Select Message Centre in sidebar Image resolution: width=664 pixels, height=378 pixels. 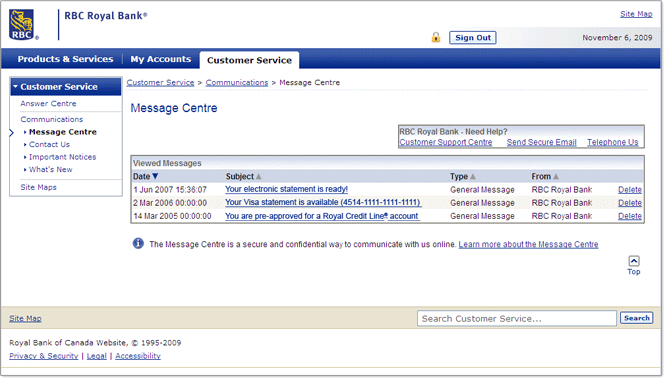click(63, 132)
